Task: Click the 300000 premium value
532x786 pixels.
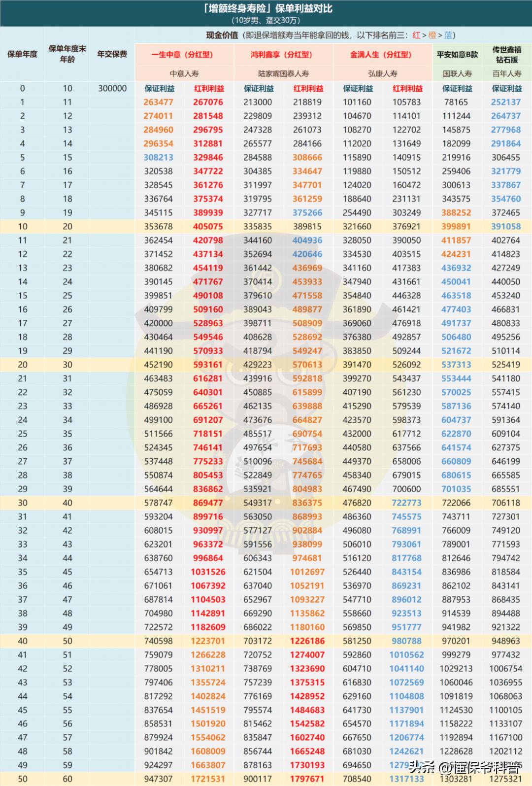Action: tap(112, 88)
